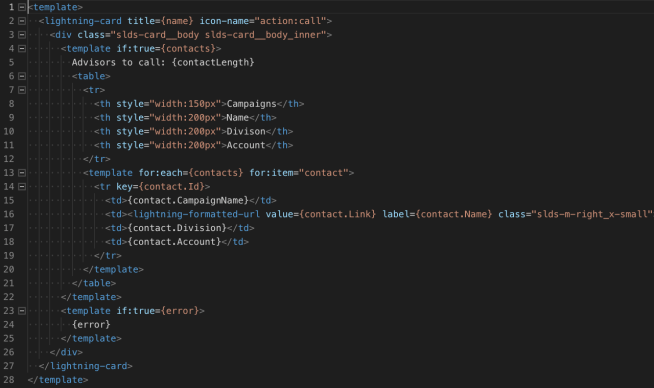Viewport: 654px width, 388px height.
Task: Collapse the div slds-card__body fold on line 3
Action: [22, 35]
